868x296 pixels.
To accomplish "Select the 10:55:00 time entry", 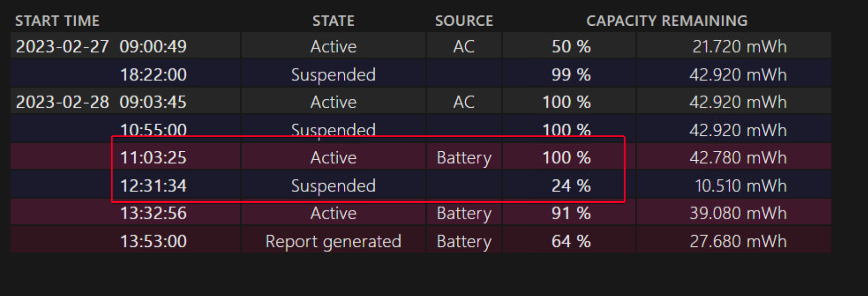I will click(x=153, y=129).
